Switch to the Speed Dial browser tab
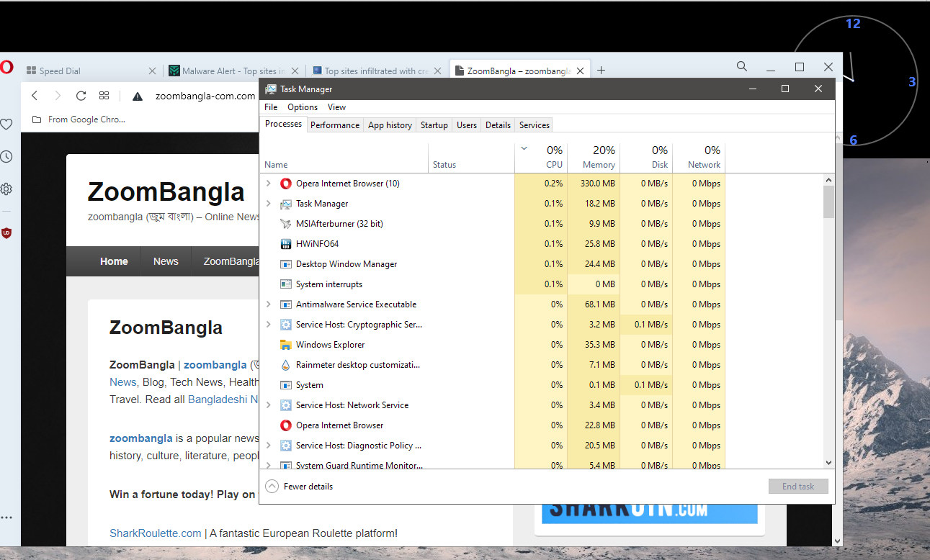Image resolution: width=930 pixels, height=560 pixels. click(x=90, y=71)
